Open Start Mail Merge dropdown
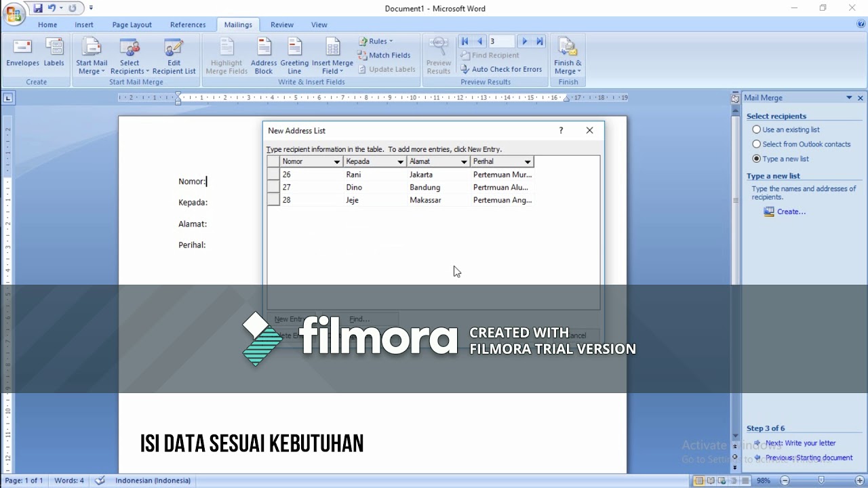Image resolution: width=868 pixels, height=488 pixels. click(x=92, y=56)
